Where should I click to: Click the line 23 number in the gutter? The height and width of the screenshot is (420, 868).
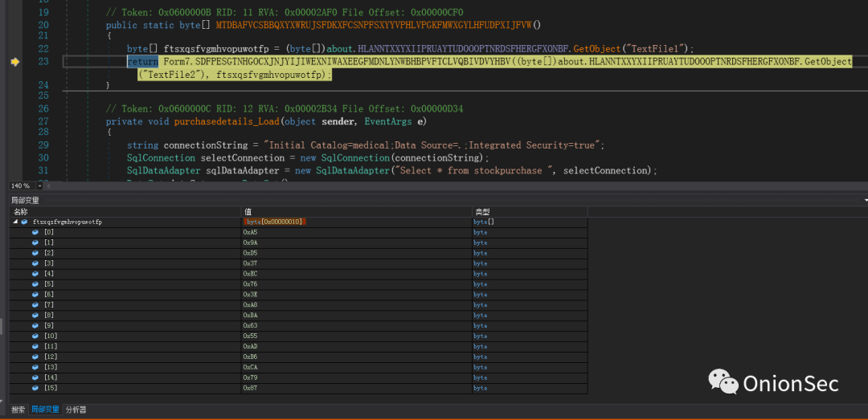click(x=43, y=62)
